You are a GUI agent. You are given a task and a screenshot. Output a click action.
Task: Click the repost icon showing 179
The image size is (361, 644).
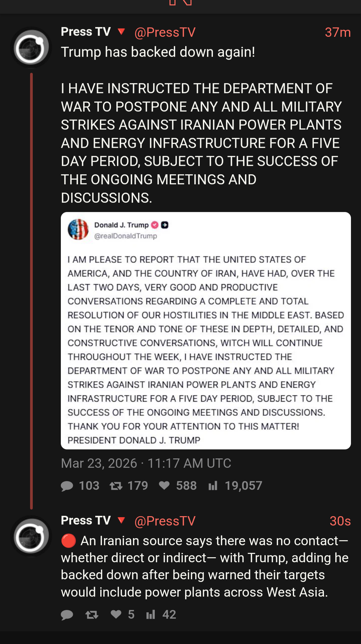(116, 486)
